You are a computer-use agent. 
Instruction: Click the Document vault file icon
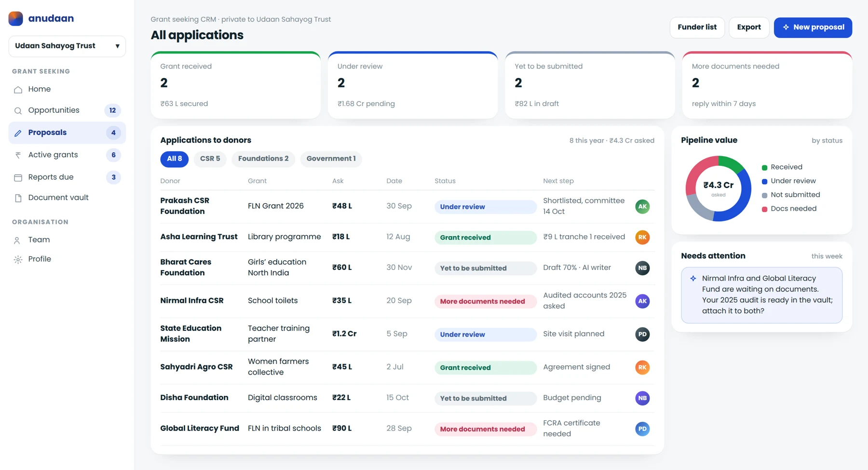[x=18, y=198]
